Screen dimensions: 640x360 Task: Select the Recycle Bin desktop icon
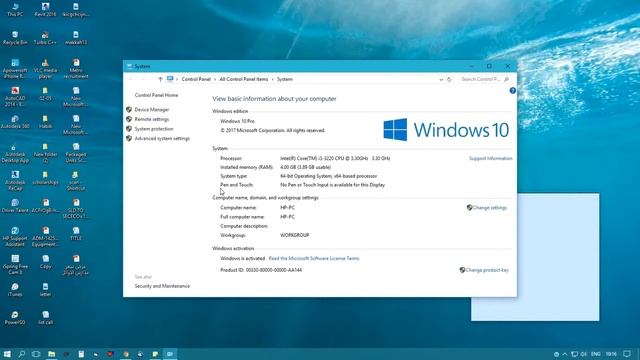coord(15,38)
